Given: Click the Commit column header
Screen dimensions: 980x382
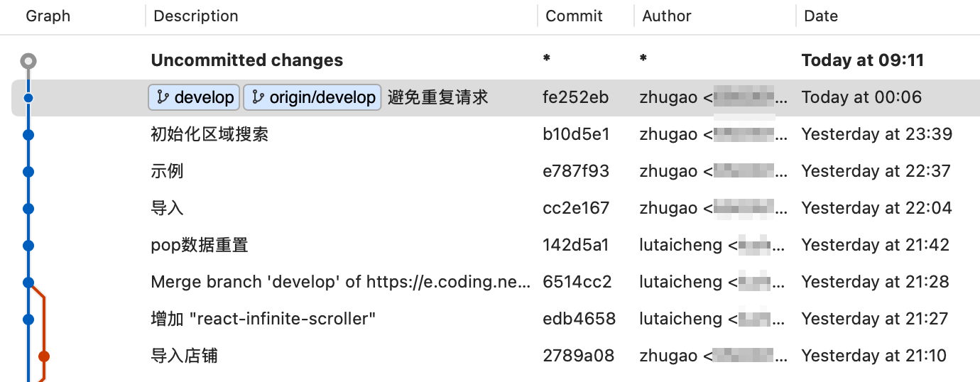Looking at the screenshot, I should (574, 16).
